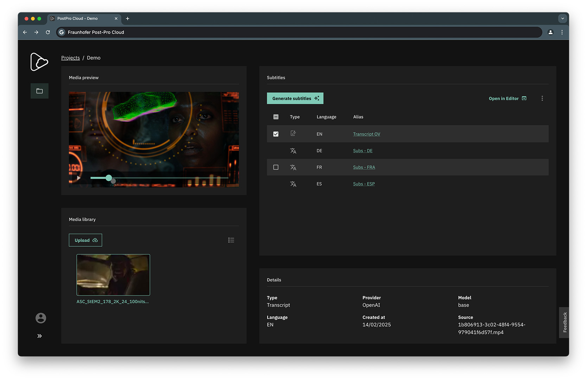Select the ASC_StEM2 video thumbnail

(x=113, y=275)
